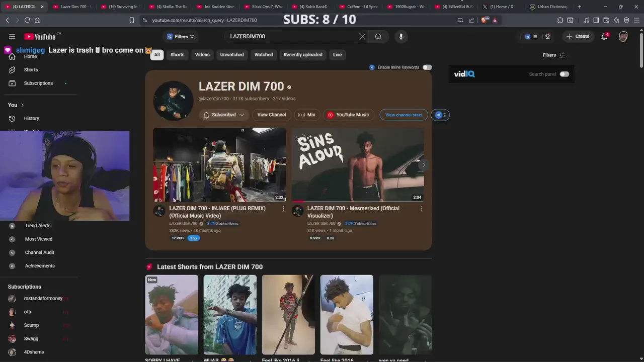Select the Watched filter chip
This screenshot has height=362, width=644.
pyautogui.click(x=264, y=55)
